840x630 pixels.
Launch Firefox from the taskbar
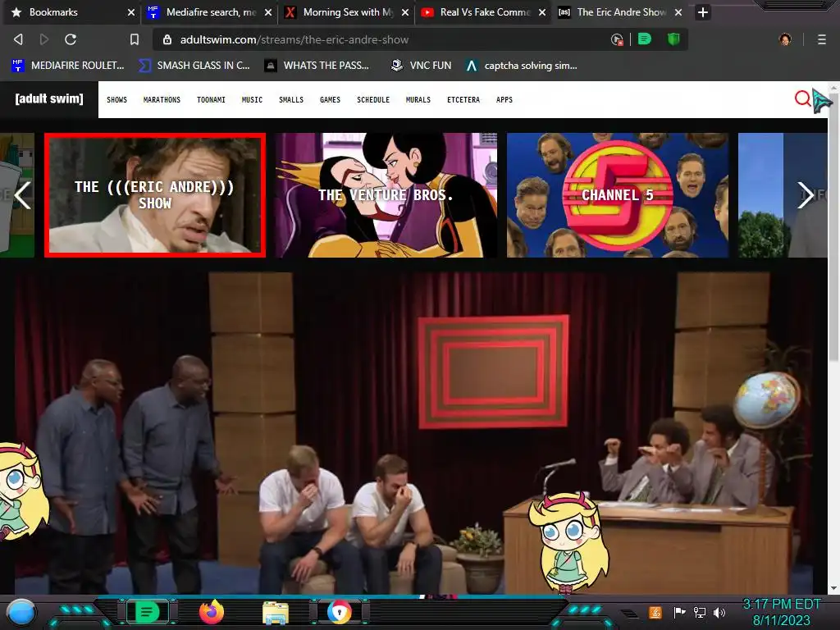coord(212,612)
